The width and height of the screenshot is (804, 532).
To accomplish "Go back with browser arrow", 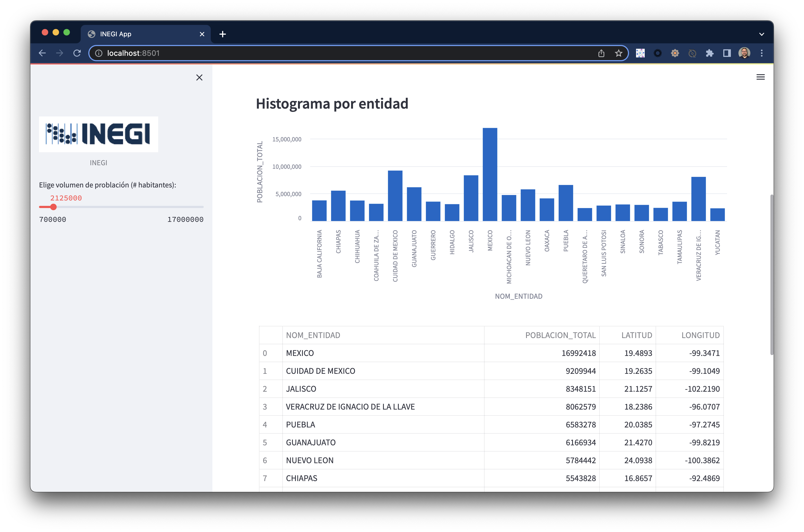I will click(x=43, y=53).
